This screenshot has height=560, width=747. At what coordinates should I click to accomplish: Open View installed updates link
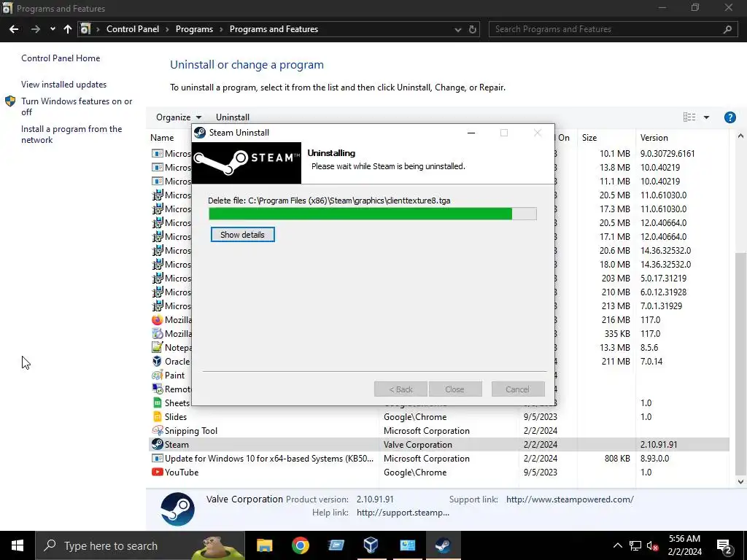pyautogui.click(x=64, y=85)
